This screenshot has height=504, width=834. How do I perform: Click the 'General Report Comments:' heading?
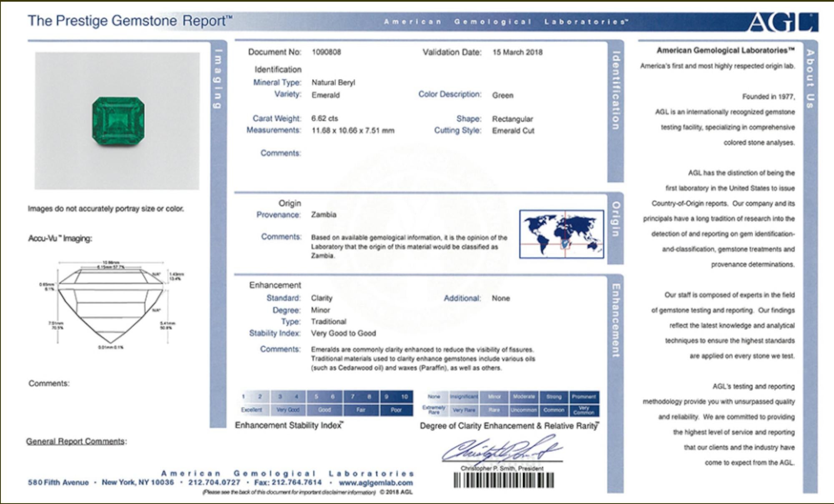click(76, 441)
